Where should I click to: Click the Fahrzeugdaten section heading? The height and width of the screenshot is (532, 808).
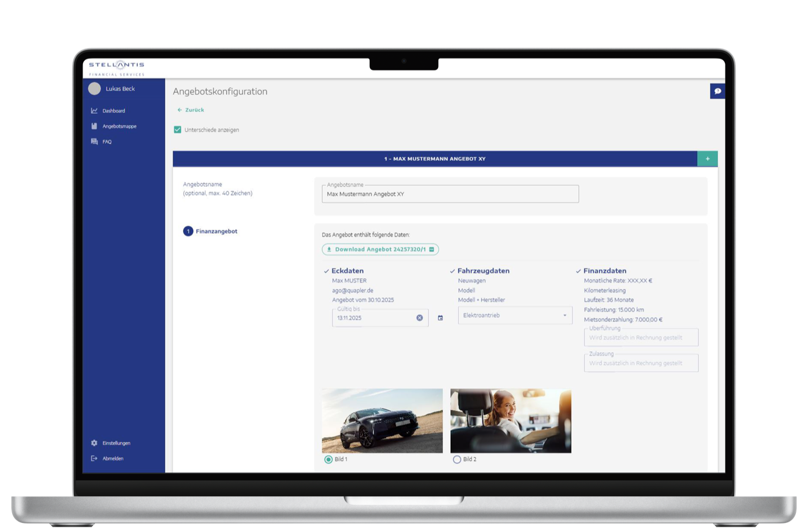pyautogui.click(x=484, y=271)
